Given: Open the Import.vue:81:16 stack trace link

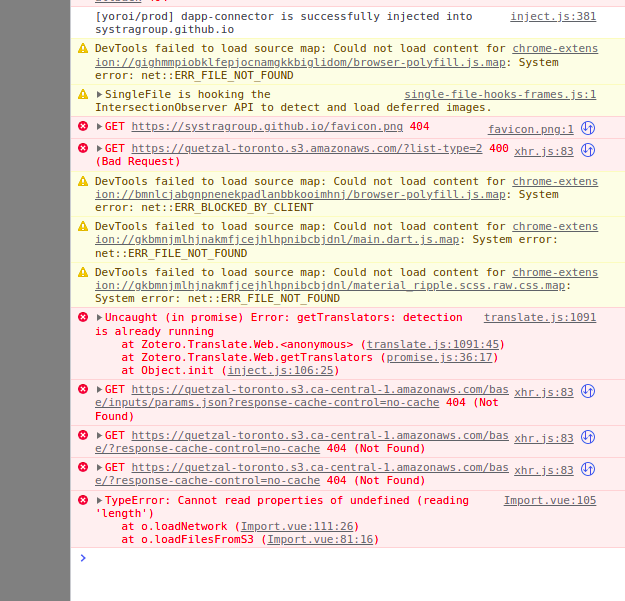Looking at the screenshot, I should pos(320,539).
